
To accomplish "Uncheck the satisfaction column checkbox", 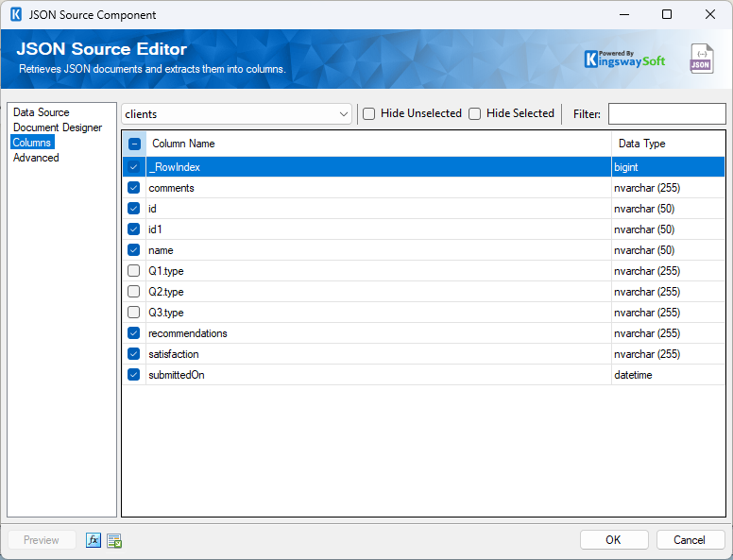I will (x=134, y=354).
